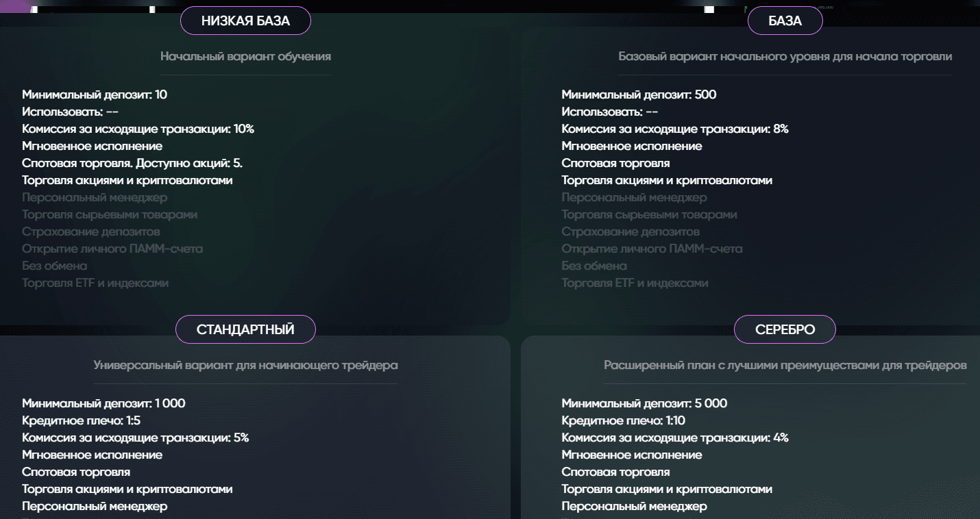
Task: Click 'Минимальный депозит: 10' line
Action: click(x=95, y=94)
